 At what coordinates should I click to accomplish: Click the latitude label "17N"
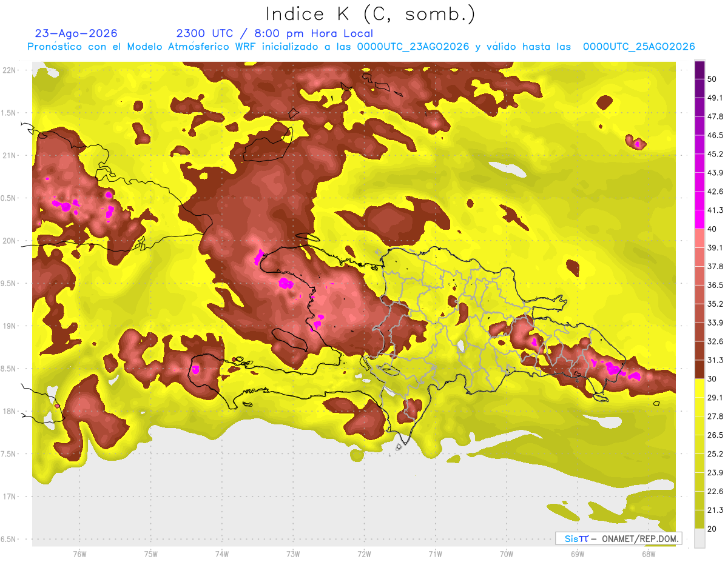[10, 497]
